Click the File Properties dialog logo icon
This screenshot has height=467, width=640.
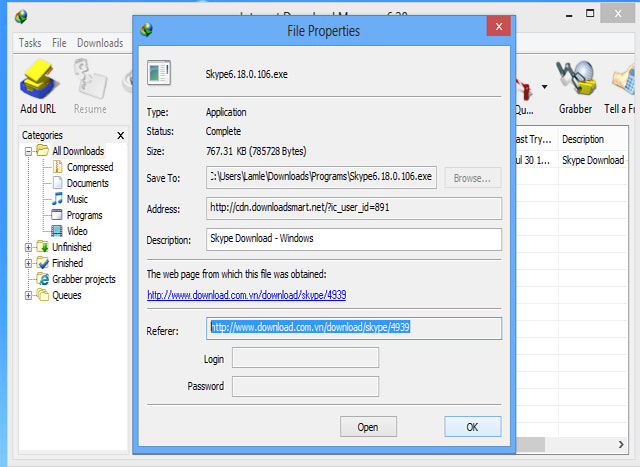point(147,30)
